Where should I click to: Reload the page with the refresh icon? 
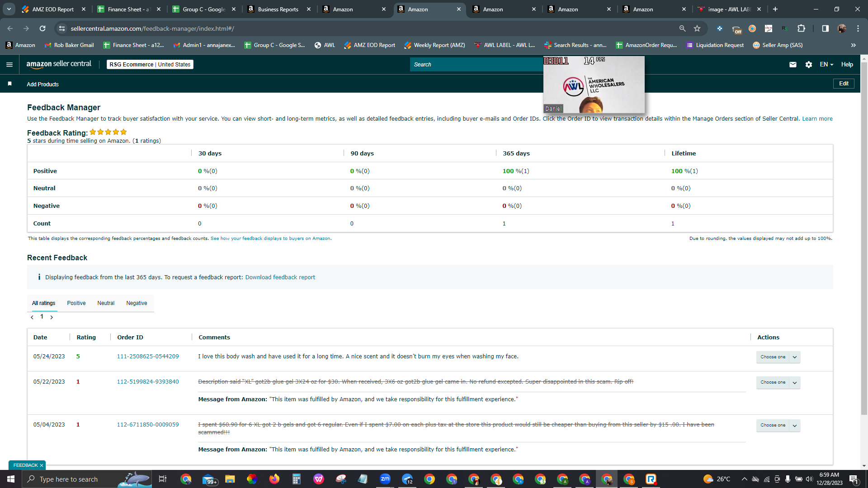42,28
